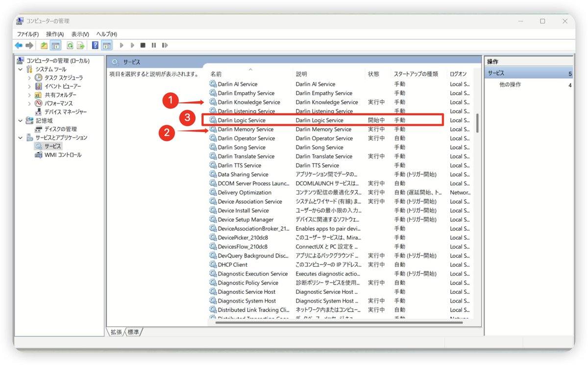The image size is (588, 365).
Task: Open the 表示(V) menu
Action: coord(80,34)
